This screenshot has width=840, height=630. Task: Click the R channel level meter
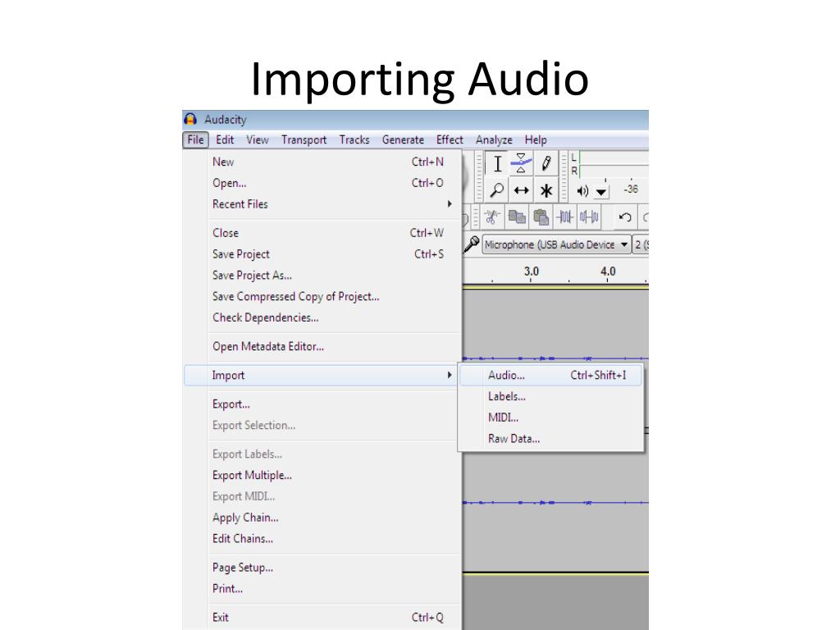pos(614,171)
